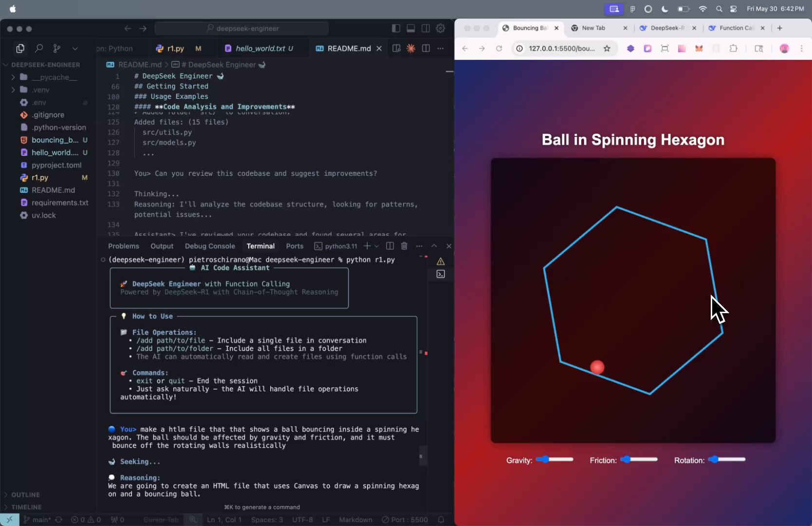Open editor more actions ellipsis
This screenshot has width=812, height=526.
point(441,48)
